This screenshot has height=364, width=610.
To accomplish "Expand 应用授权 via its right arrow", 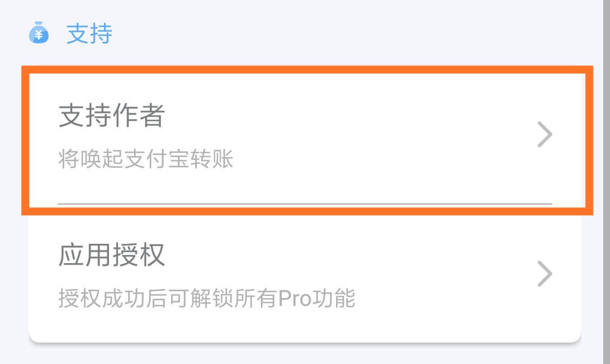I will tap(544, 274).
